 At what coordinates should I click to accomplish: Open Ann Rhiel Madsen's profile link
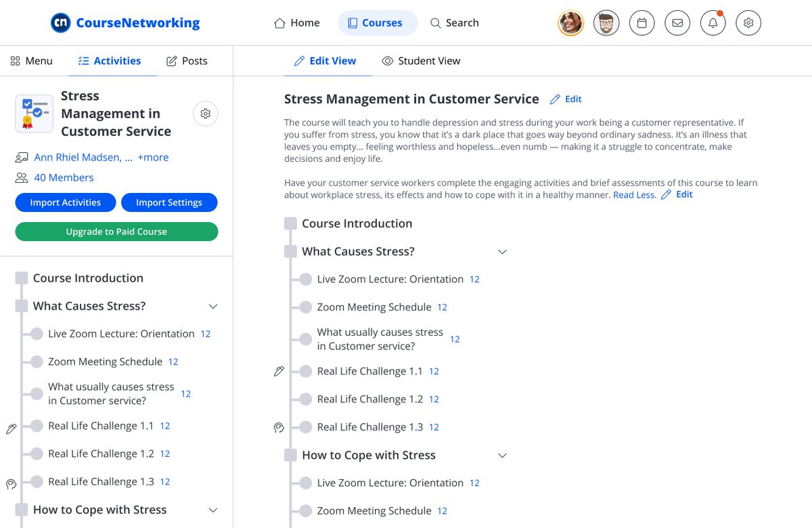83,157
